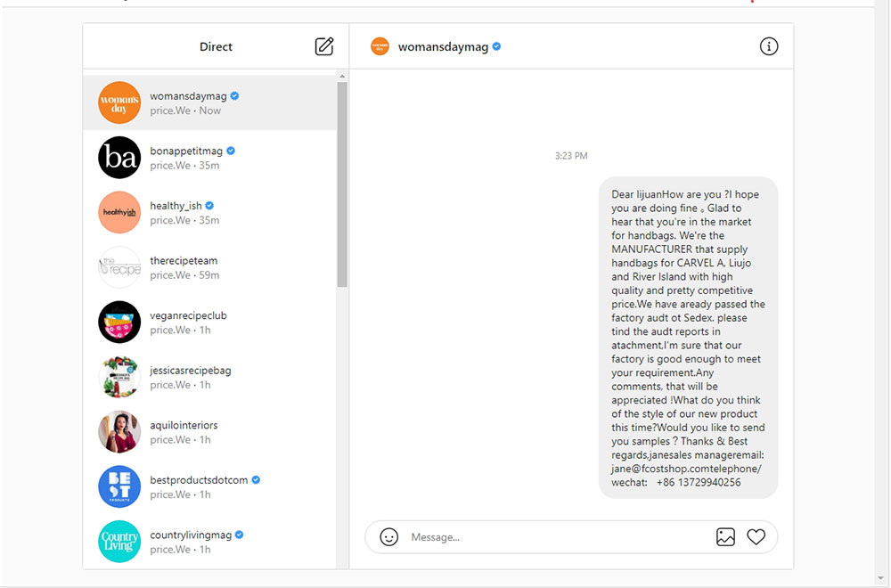Open the bestproductsdotcom profile picture
The width and height of the screenshot is (891, 588).
(119, 486)
